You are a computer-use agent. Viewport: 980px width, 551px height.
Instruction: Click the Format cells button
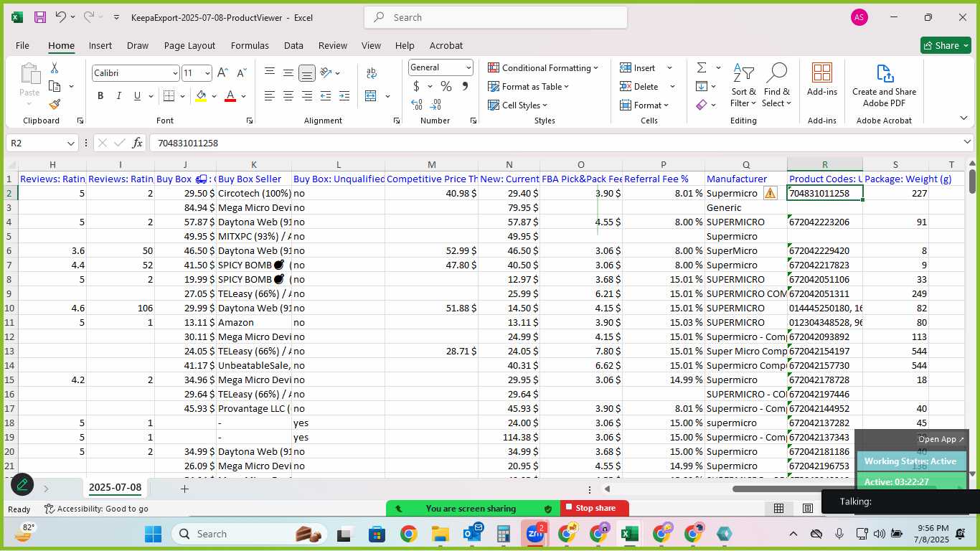645,105
